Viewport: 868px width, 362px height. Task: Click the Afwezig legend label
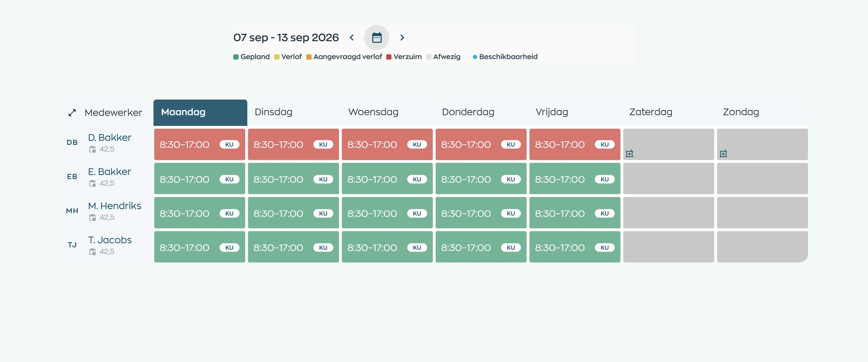tap(447, 57)
